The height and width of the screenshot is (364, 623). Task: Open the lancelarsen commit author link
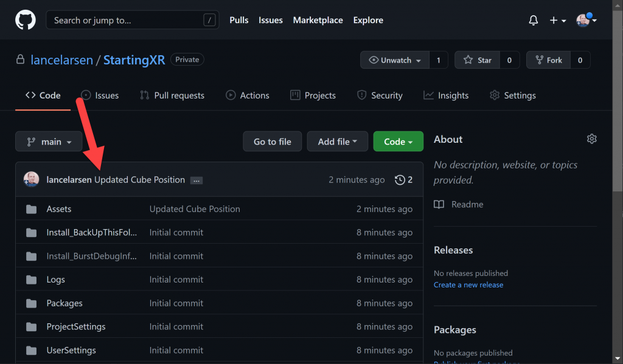pos(69,180)
